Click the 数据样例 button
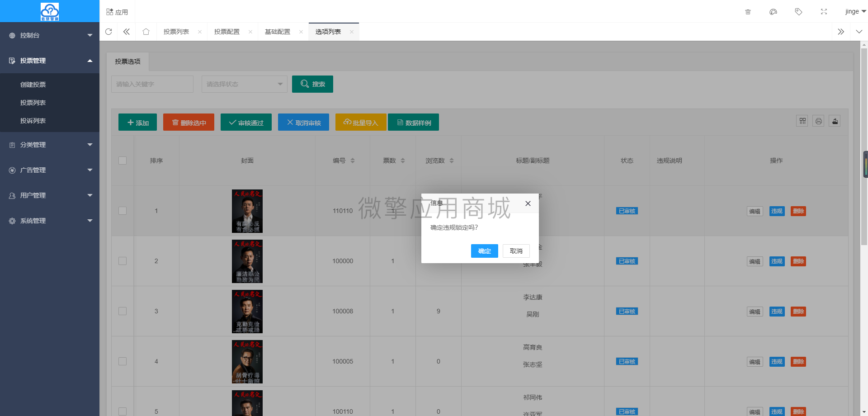The height and width of the screenshot is (416, 868). click(x=413, y=122)
